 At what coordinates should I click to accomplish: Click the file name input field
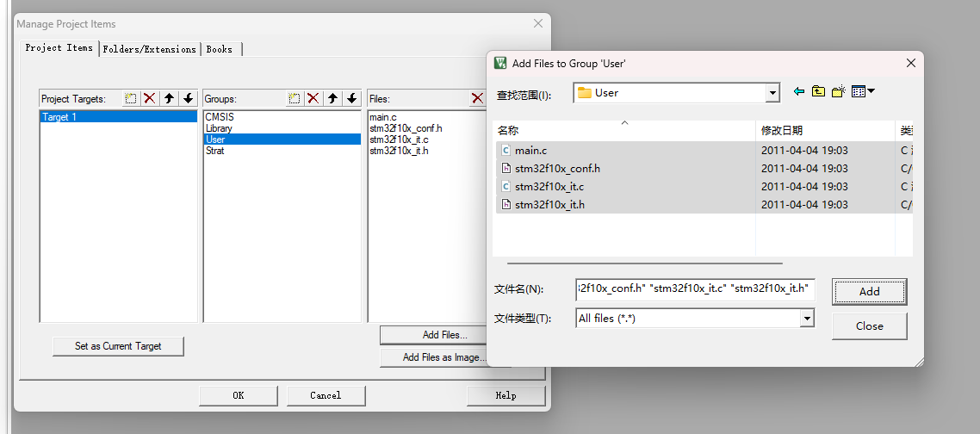point(694,289)
